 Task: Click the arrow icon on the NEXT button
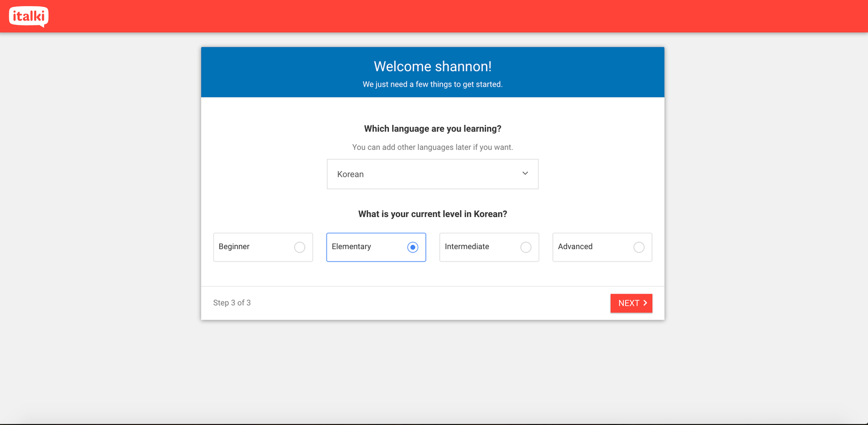(x=645, y=303)
